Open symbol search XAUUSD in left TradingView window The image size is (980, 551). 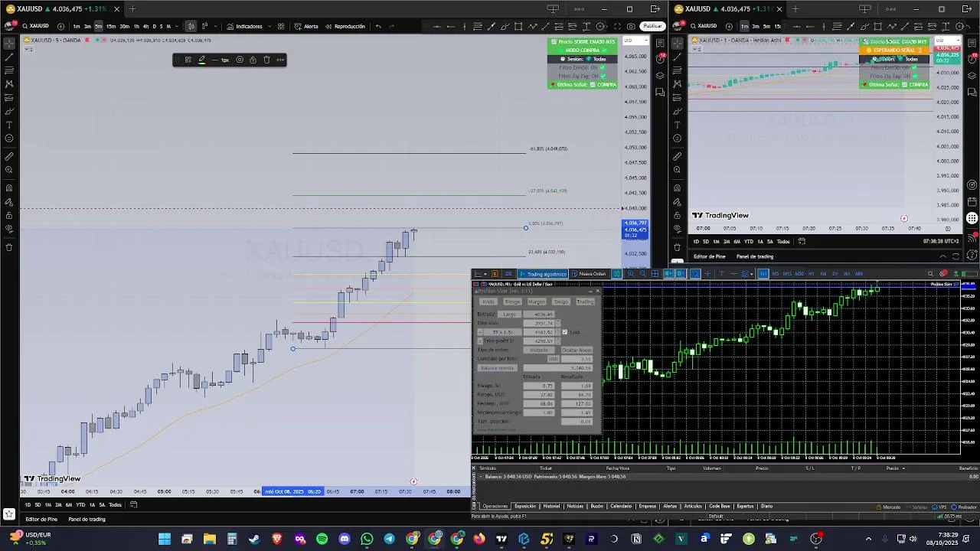pos(34,26)
